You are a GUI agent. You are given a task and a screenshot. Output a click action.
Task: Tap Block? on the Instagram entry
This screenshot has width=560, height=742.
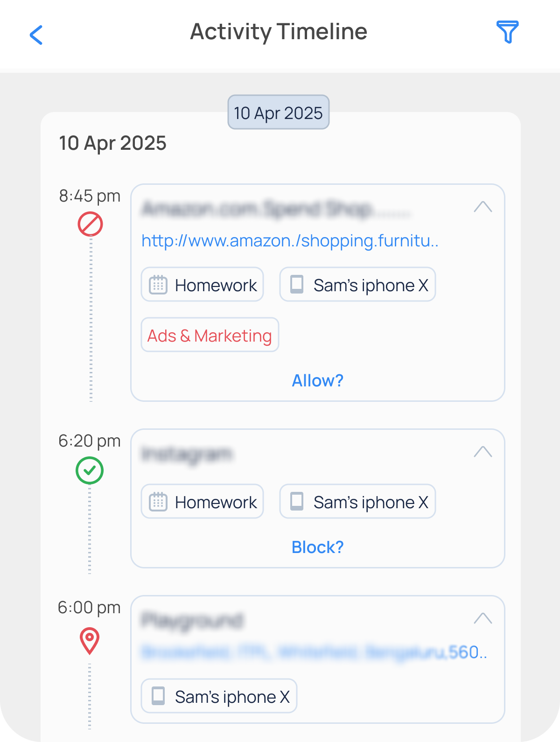(x=317, y=547)
